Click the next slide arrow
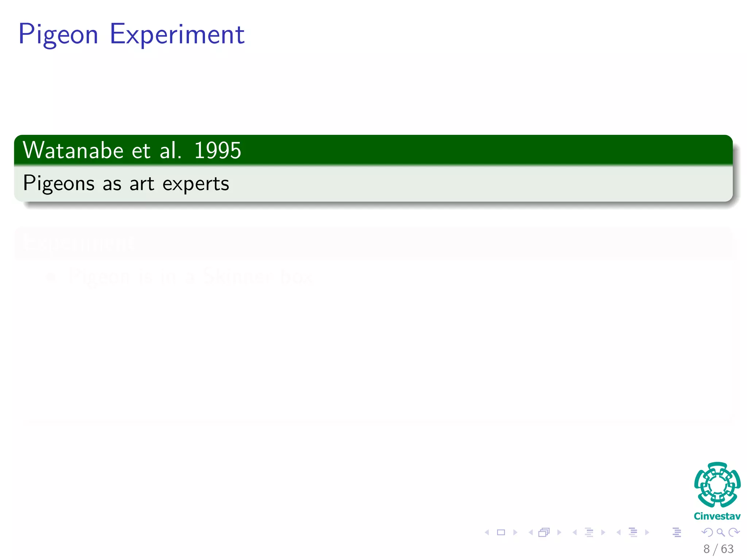The height and width of the screenshot is (560, 747). (x=515, y=533)
